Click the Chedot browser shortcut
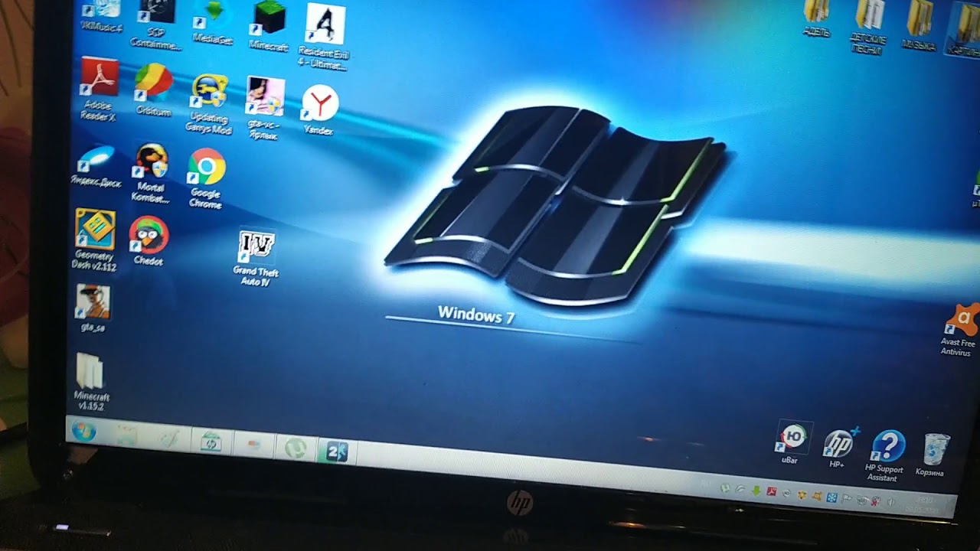Viewport: 980px width, 551px height. pyautogui.click(x=149, y=240)
